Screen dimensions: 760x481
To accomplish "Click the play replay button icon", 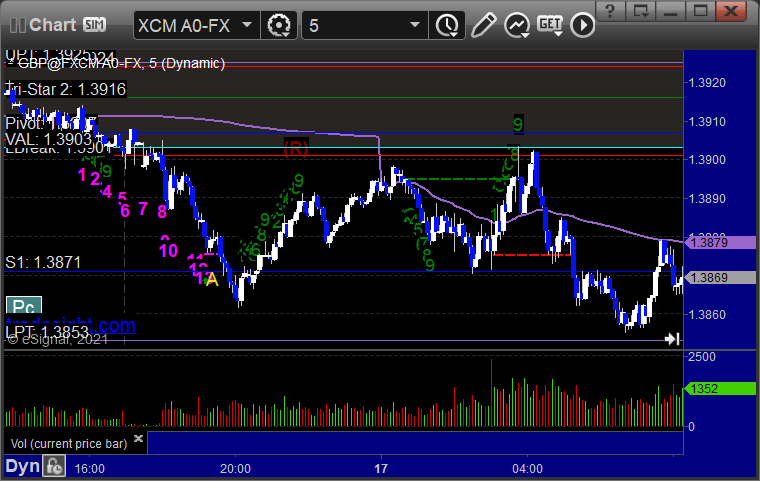I will [x=582, y=25].
